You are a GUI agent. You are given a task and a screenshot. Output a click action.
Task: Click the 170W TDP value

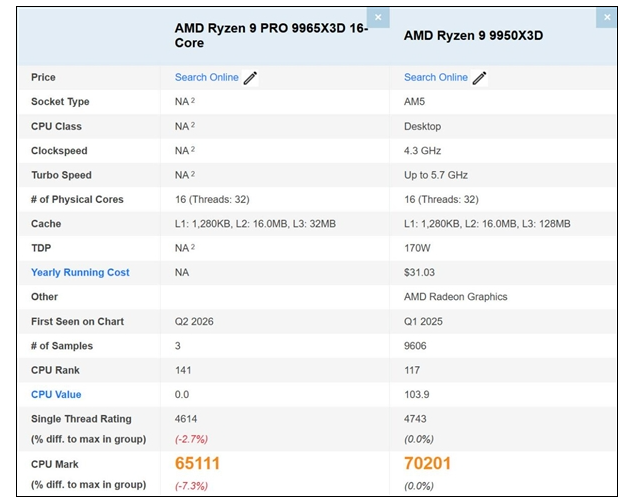coord(417,248)
